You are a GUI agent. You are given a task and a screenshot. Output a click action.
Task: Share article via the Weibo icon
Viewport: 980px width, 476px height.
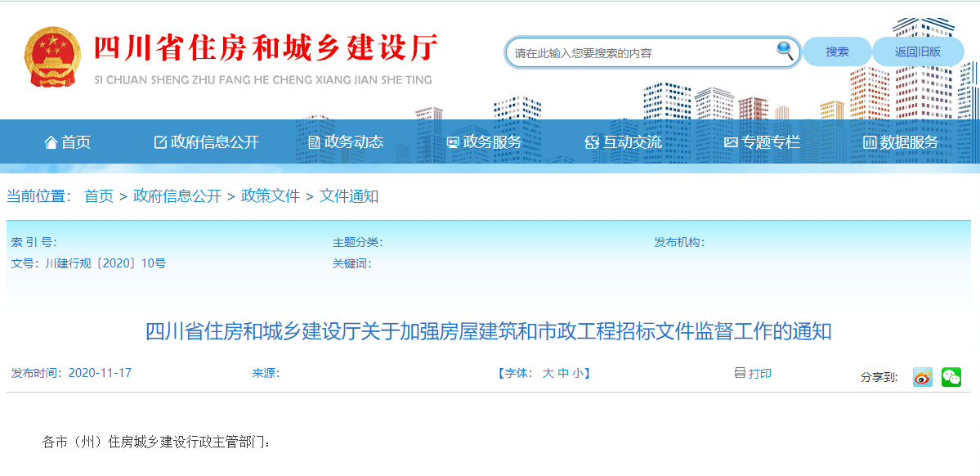[921, 377]
